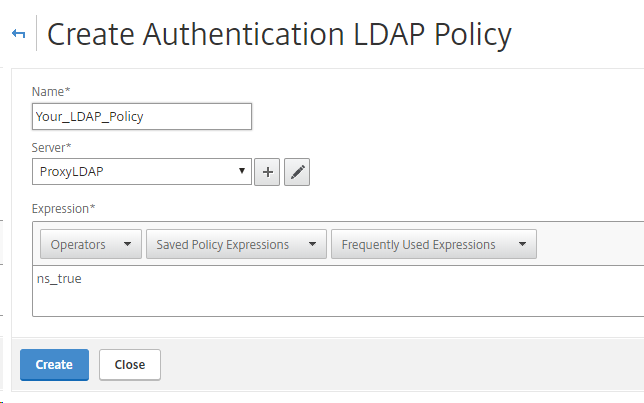Image resolution: width=644 pixels, height=403 pixels.
Task: Click the caret on Saved Policy Expressions
Action: coord(312,244)
